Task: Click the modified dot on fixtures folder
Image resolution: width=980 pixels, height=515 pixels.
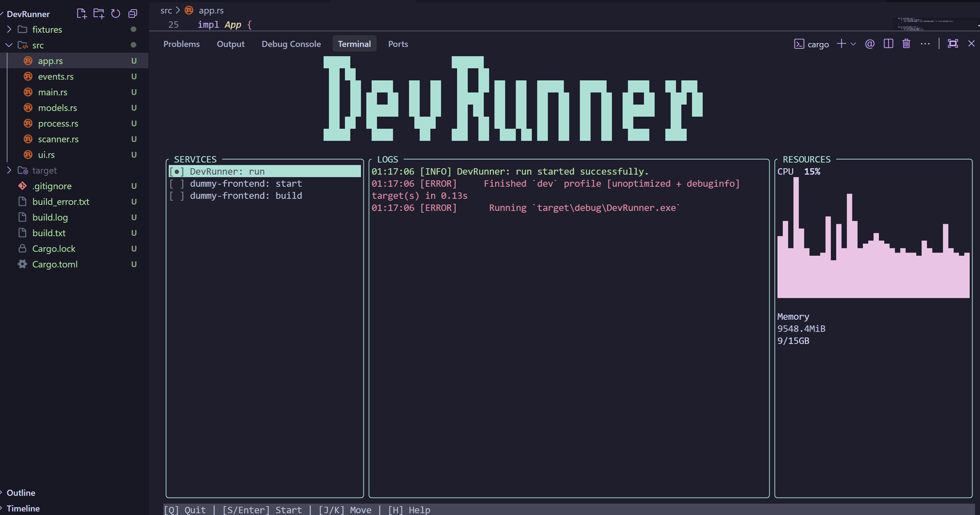Action: 133,29
